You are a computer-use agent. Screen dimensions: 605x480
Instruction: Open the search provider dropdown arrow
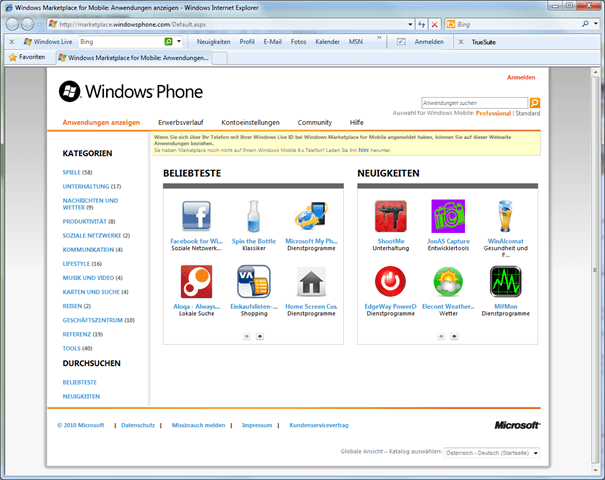(596, 24)
